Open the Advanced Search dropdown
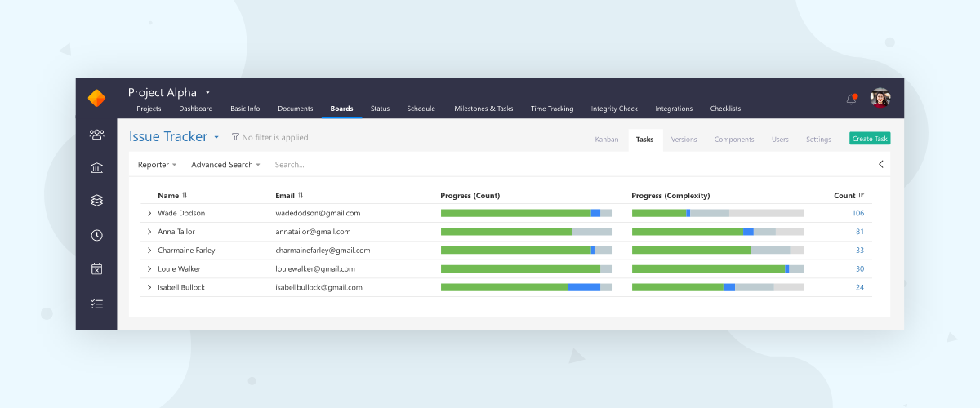This screenshot has width=980, height=408. coord(225,165)
